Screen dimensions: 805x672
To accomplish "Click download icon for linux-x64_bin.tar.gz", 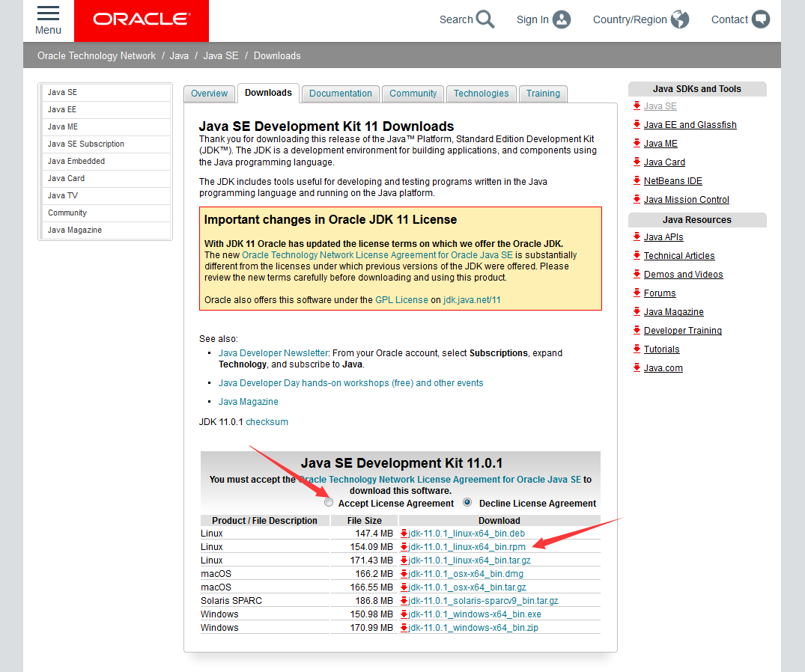I will [404, 560].
